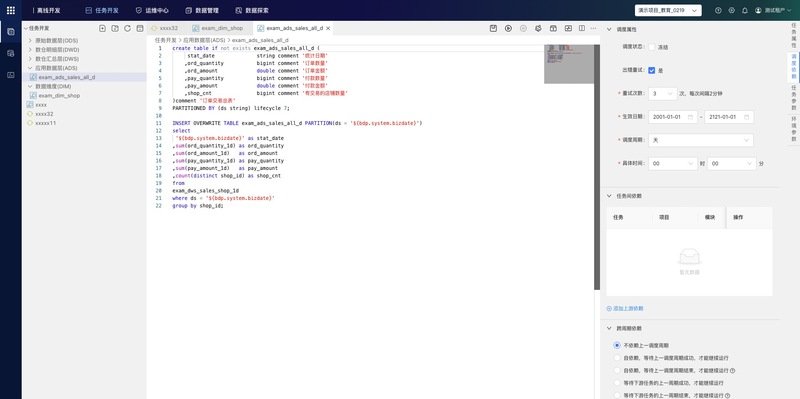Click the 添加上游依赖 link
Screen dimensions: 800x399
[x=624, y=309]
